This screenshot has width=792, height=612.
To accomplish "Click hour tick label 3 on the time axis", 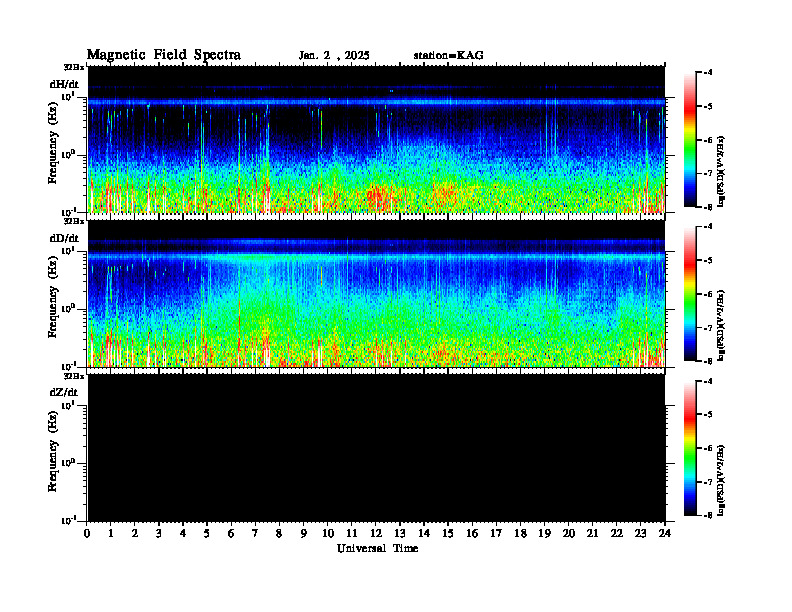I will pyautogui.click(x=159, y=534).
